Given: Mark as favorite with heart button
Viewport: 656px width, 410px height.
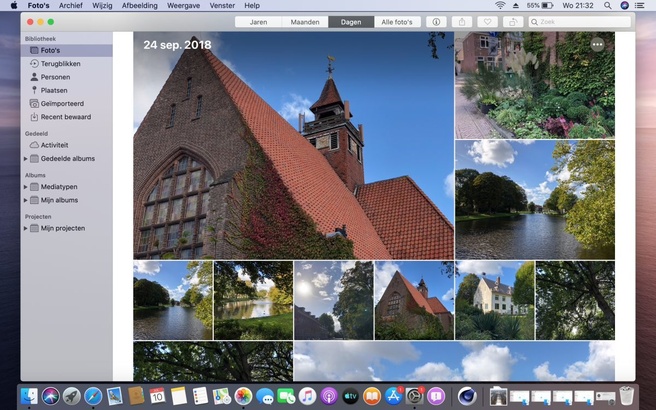Looking at the screenshot, I should click(x=487, y=22).
